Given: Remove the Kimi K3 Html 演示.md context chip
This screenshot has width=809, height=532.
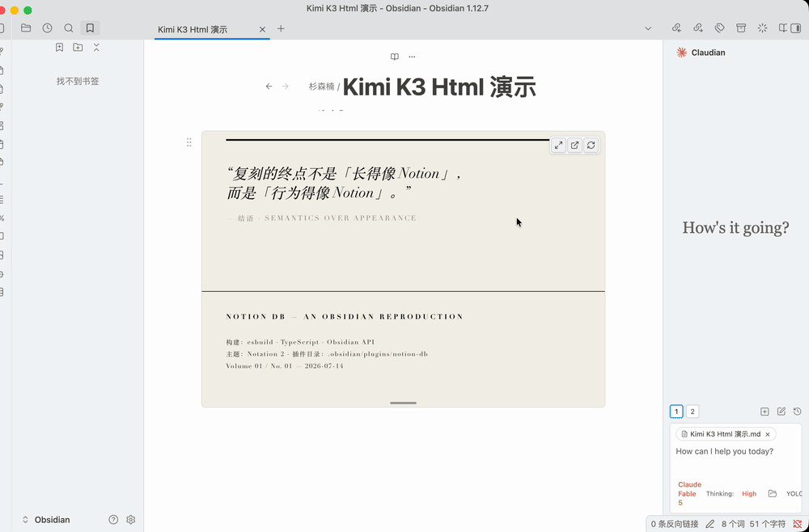Looking at the screenshot, I should [x=768, y=434].
